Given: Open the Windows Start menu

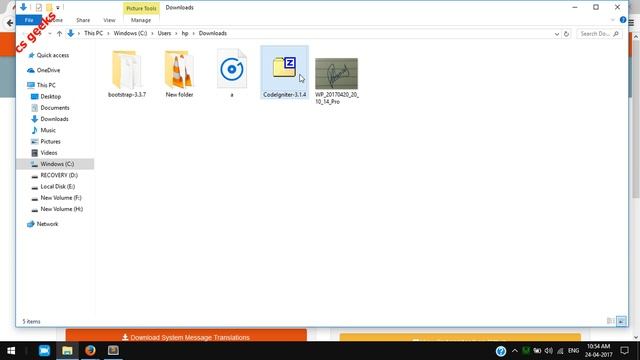Looking at the screenshot, I should click(11, 351).
